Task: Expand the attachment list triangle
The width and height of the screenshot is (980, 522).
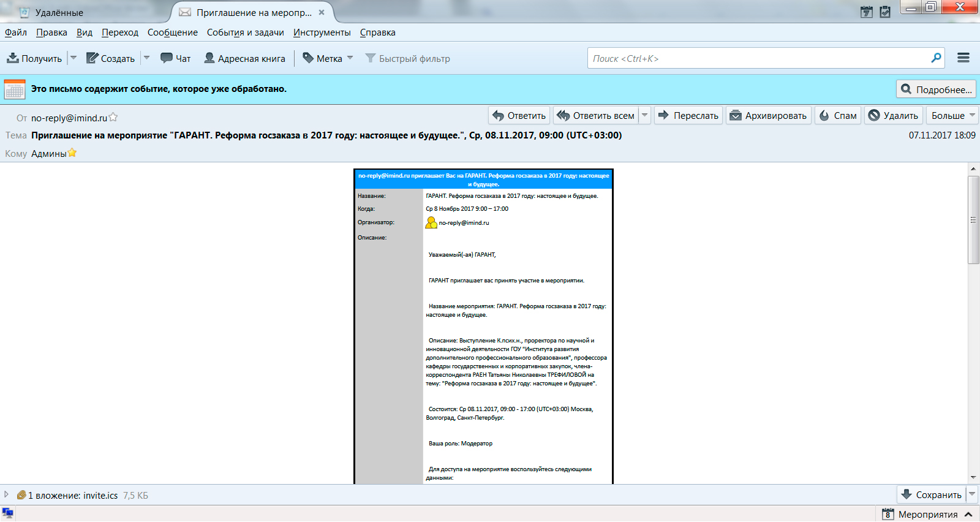Action: click(x=6, y=494)
